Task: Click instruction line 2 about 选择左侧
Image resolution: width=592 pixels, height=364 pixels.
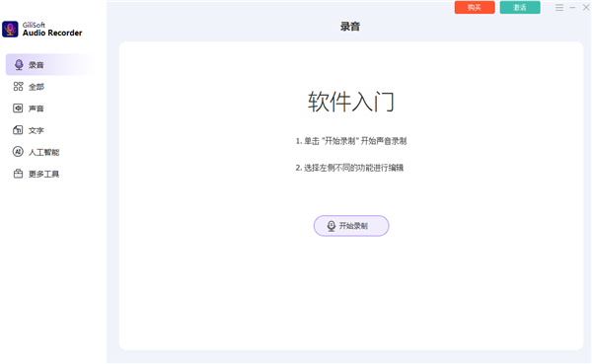Action: (349, 168)
